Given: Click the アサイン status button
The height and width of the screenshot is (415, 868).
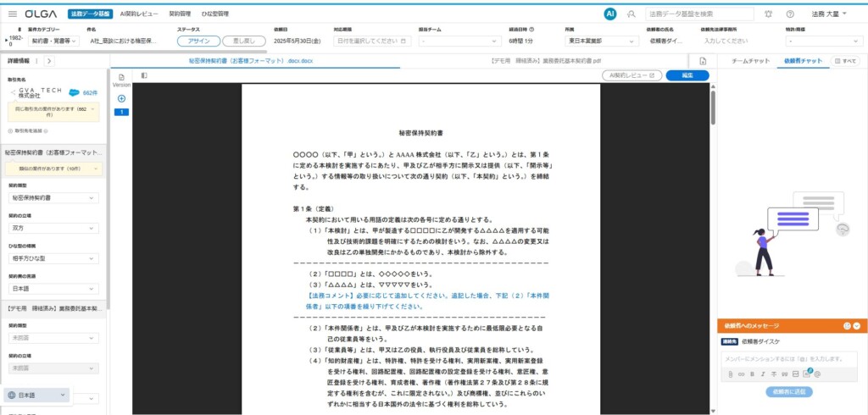Looking at the screenshot, I should pyautogui.click(x=198, y=41).
